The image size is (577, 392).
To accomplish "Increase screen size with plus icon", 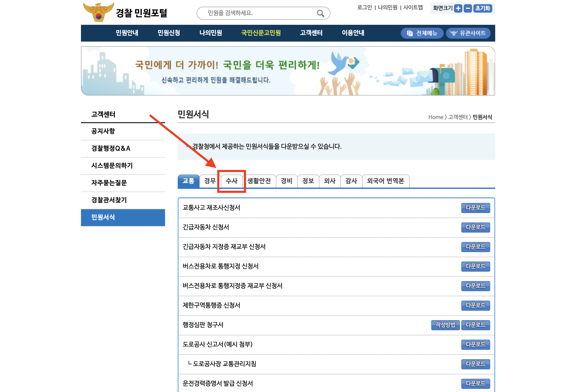I will [x=458, y=8].
